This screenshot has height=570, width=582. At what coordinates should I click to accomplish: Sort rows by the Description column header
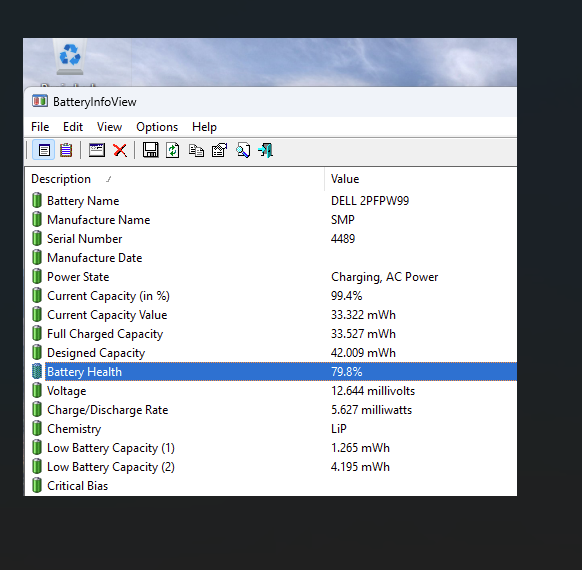[x=174, y=179]
